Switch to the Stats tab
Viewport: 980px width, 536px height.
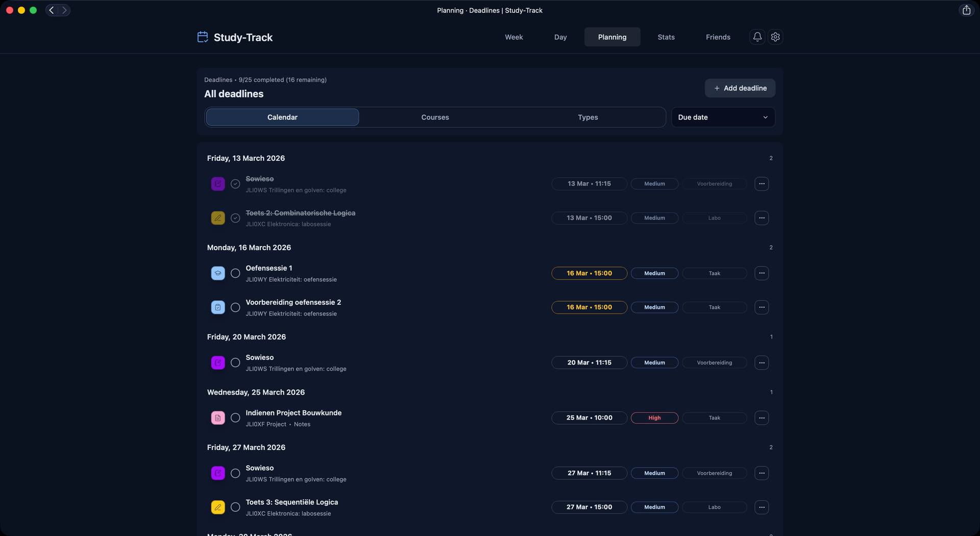click(x=666, y=37)
